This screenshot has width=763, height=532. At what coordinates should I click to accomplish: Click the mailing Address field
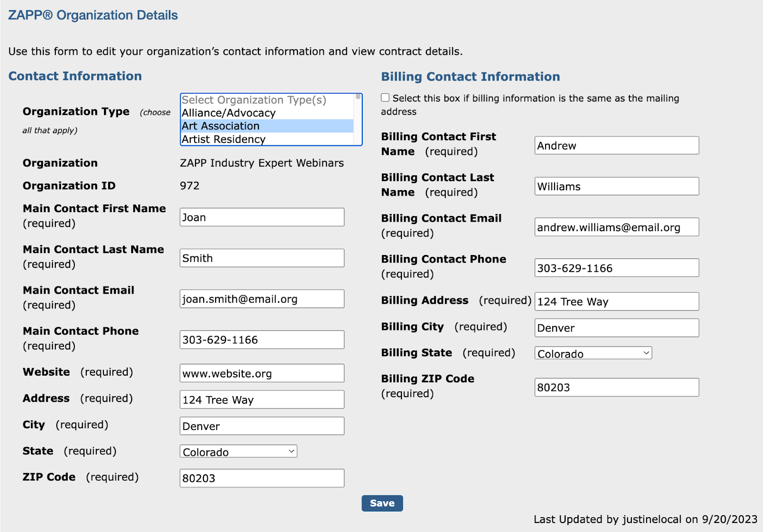pyautogui.click(x=262, y=399)
